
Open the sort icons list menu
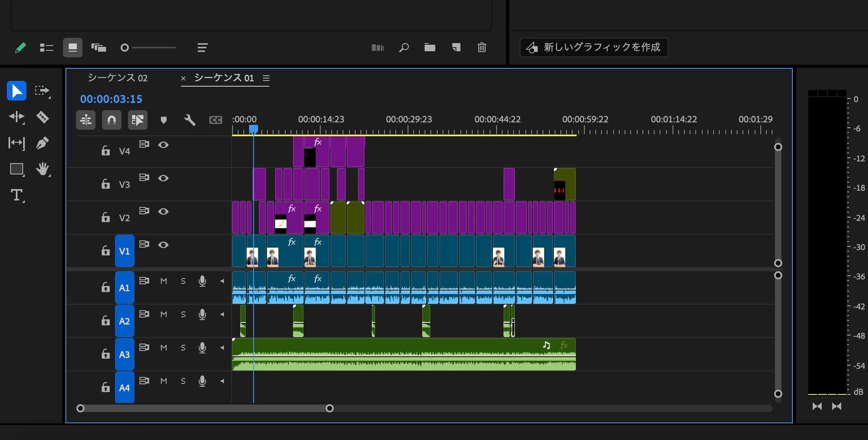pos(202,48)
